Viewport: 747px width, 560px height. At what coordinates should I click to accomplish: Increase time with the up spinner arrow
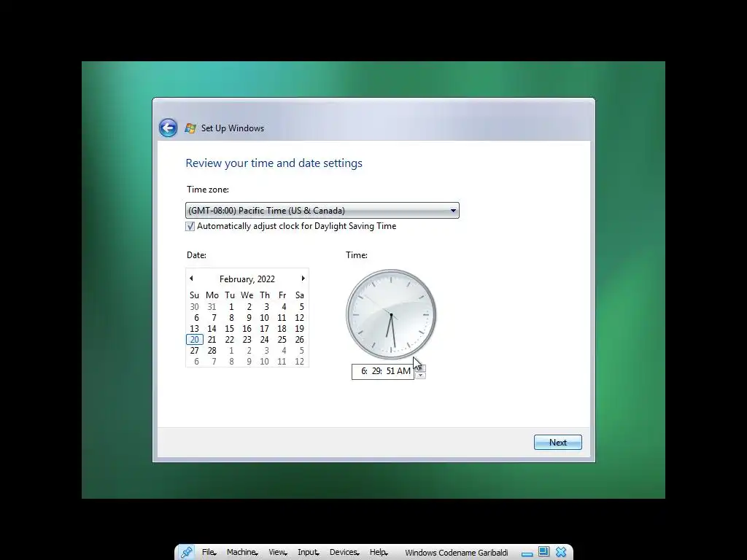(x=420, y=368)
